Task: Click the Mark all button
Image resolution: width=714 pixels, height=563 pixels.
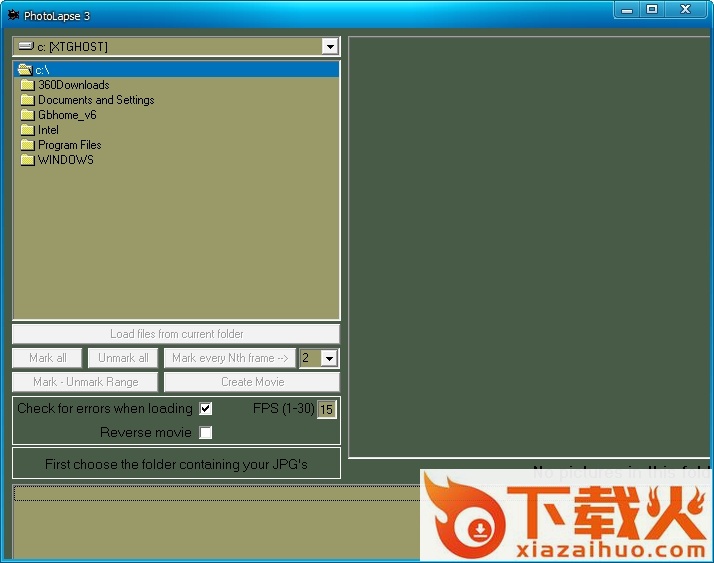Action: tap(47, 358)
